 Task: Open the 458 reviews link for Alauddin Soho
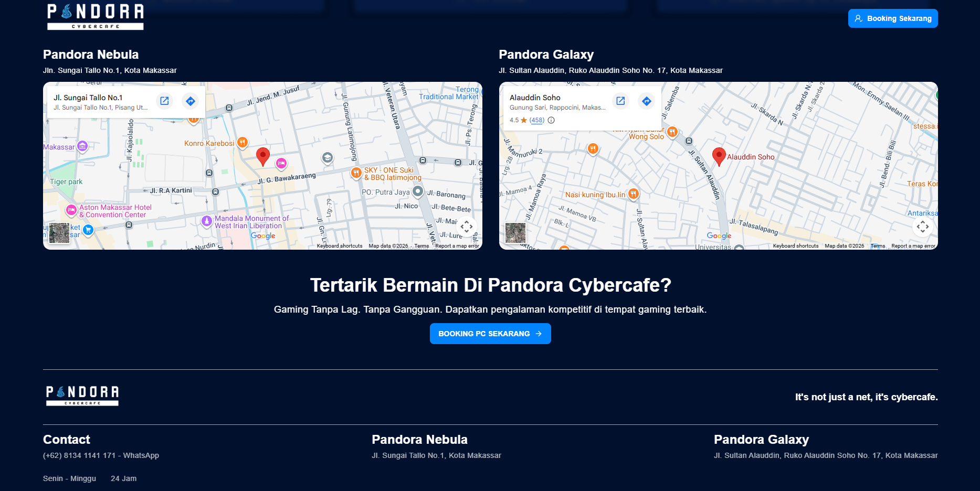tap(537, 120)
